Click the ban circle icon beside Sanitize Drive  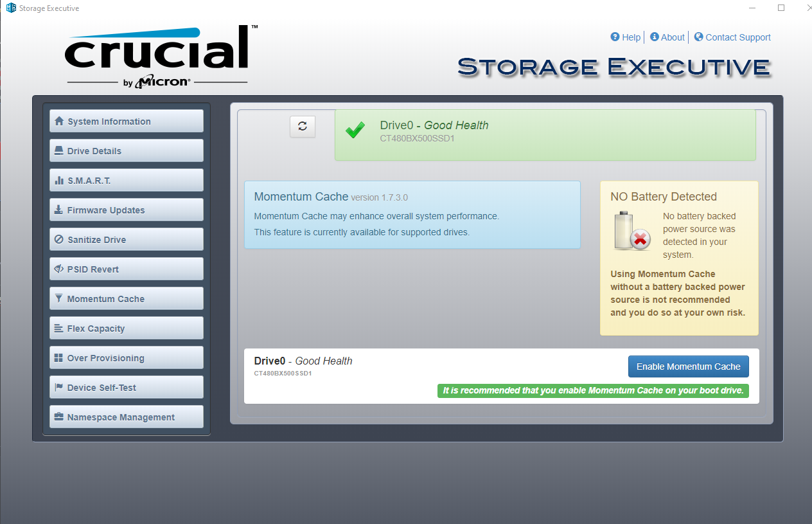tap(59, 239)
